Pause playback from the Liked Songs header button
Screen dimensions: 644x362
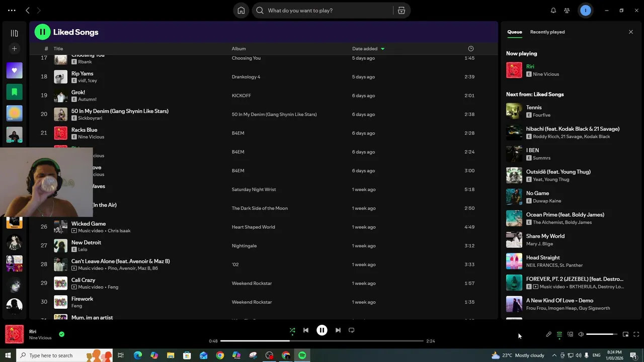(42, 32)
